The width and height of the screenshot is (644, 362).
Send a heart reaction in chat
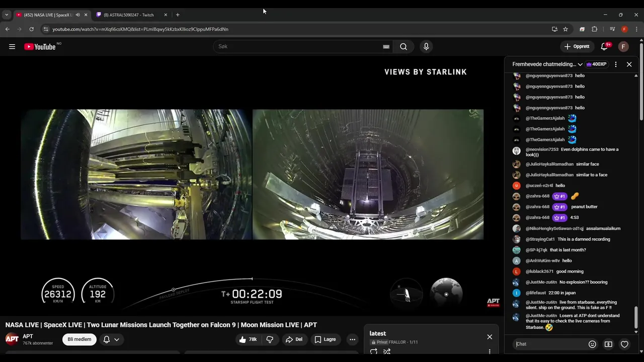coord(624,344)
